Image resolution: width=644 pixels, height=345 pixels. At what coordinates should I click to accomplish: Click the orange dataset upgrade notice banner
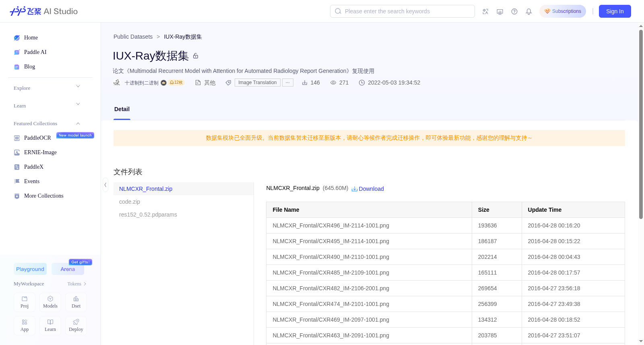tap(369, 138)
